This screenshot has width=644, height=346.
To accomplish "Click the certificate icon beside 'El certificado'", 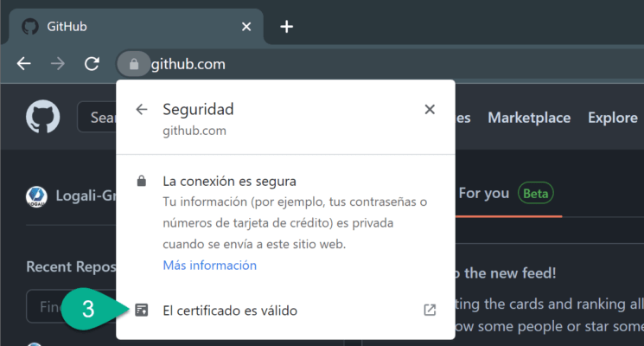I will pos(142,310).
